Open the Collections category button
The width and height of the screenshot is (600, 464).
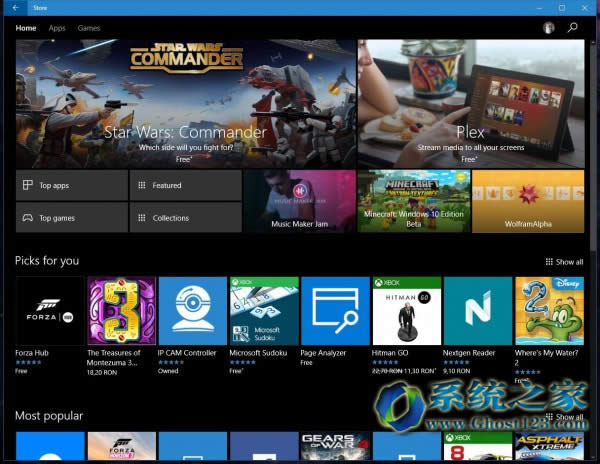(x=185, y=218)
